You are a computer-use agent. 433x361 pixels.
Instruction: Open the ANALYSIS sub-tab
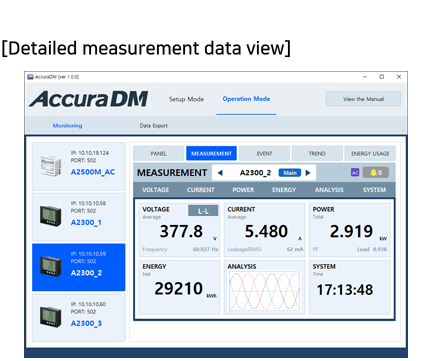[329, 190]
